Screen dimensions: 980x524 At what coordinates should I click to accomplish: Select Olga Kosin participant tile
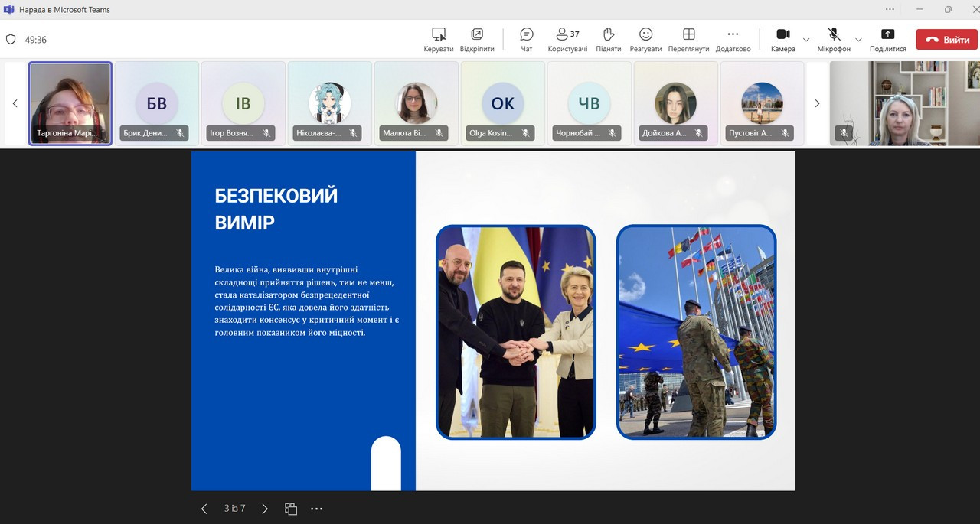pyautogui.click(x=502, y=103)
